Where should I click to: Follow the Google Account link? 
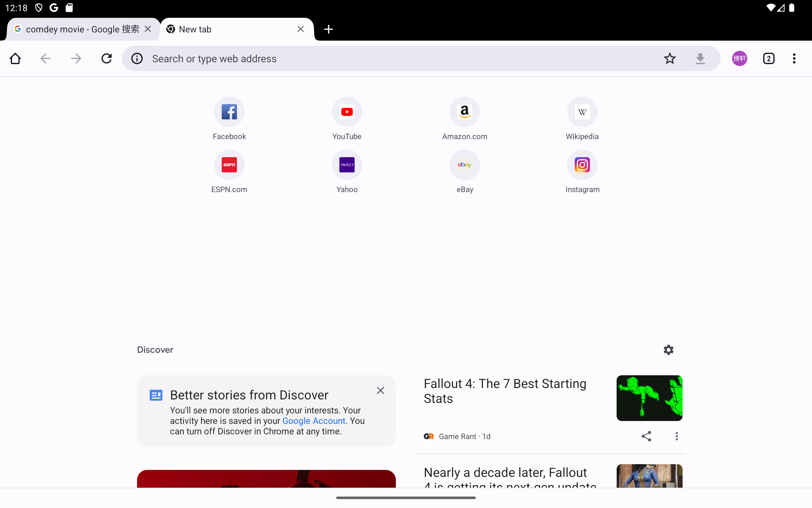[314, 421]
